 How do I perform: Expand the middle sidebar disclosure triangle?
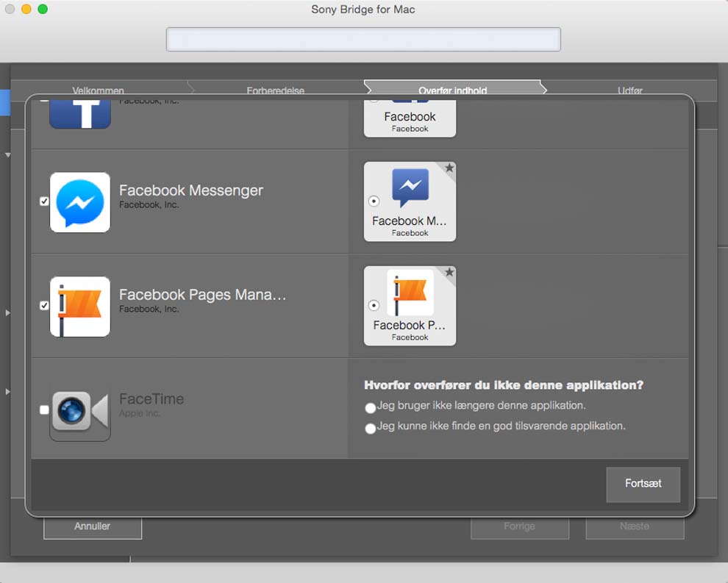tap(7, 313)
